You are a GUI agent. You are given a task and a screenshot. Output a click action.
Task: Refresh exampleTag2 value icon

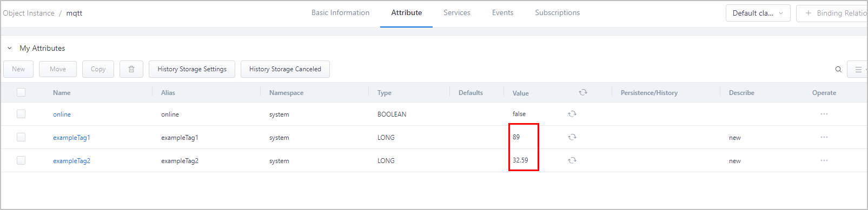tap(572, 160)
